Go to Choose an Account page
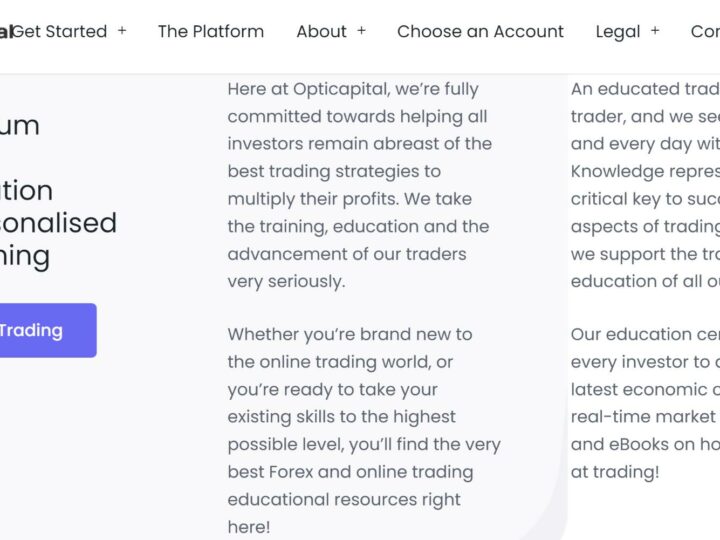The height and width of the screenshot is (540, 720). click(x=480, y=31)
